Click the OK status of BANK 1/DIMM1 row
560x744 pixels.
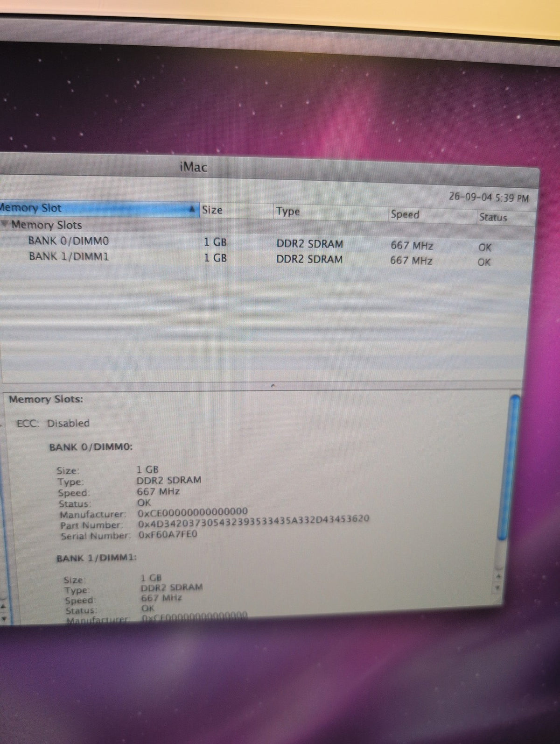click(484, 262)
